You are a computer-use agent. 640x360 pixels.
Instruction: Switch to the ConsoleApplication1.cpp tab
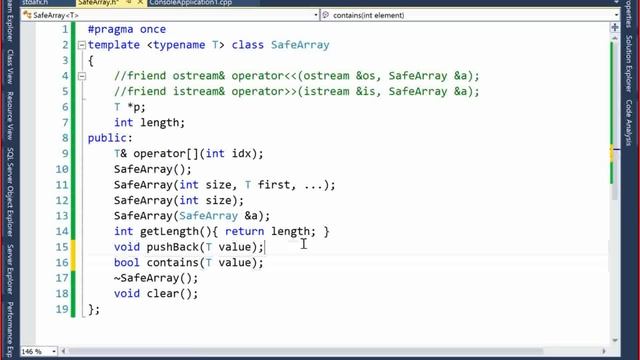(191, 2)
